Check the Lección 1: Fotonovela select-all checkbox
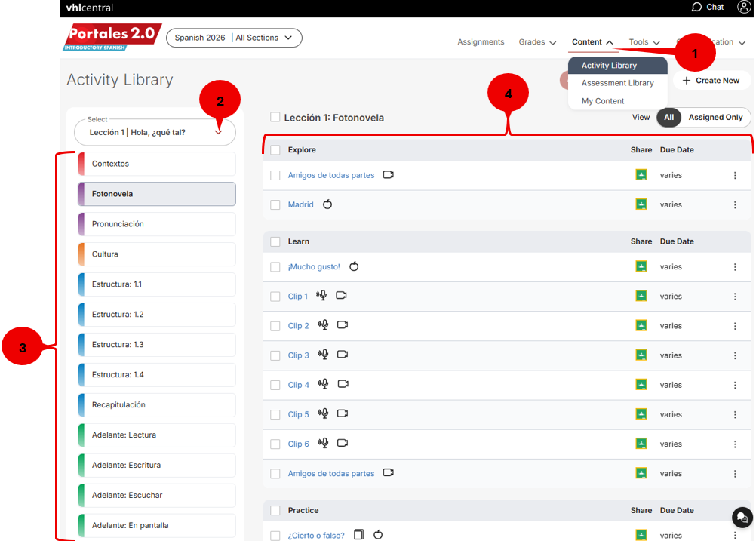This screenshot has height=541, width=756. pyautogui.click(x=275, y=117)
